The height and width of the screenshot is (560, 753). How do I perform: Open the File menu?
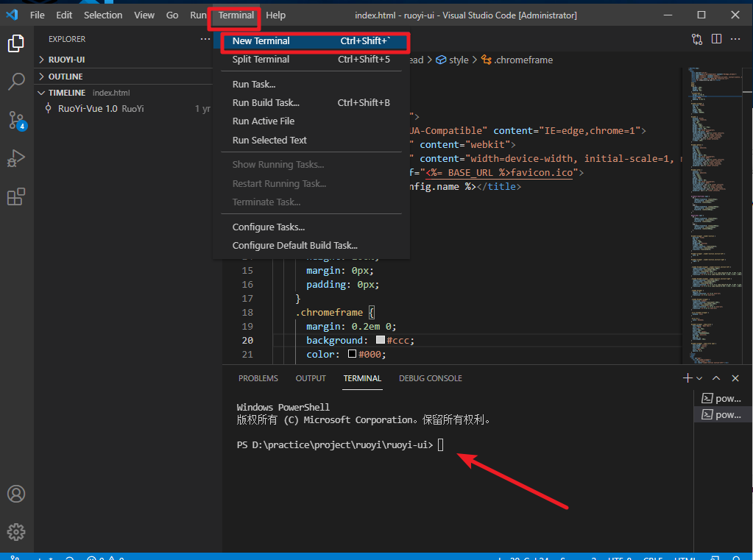tap(37, 15)
